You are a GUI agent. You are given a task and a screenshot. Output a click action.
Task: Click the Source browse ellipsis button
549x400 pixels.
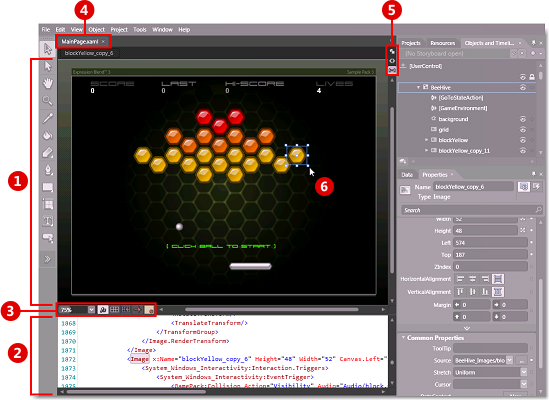[x=522, y=360]
